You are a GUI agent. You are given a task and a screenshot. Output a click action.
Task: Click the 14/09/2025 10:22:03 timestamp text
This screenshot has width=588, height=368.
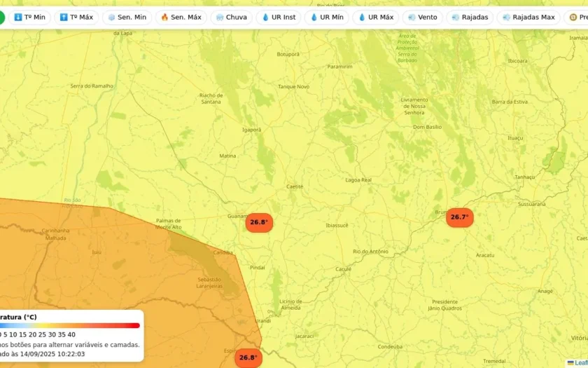52,354
